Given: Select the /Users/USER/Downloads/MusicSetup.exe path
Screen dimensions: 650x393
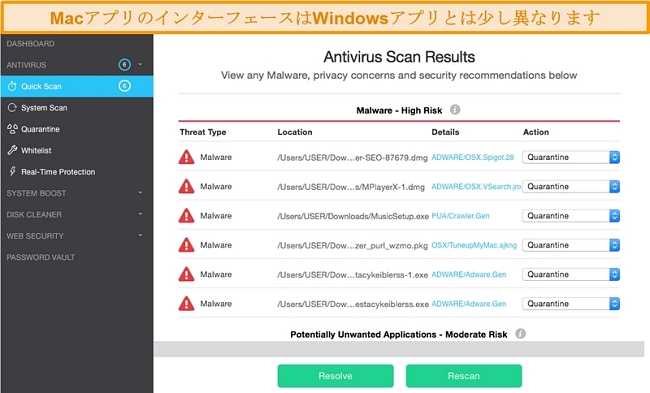Looking at the screenshot, I should (353, 216).
